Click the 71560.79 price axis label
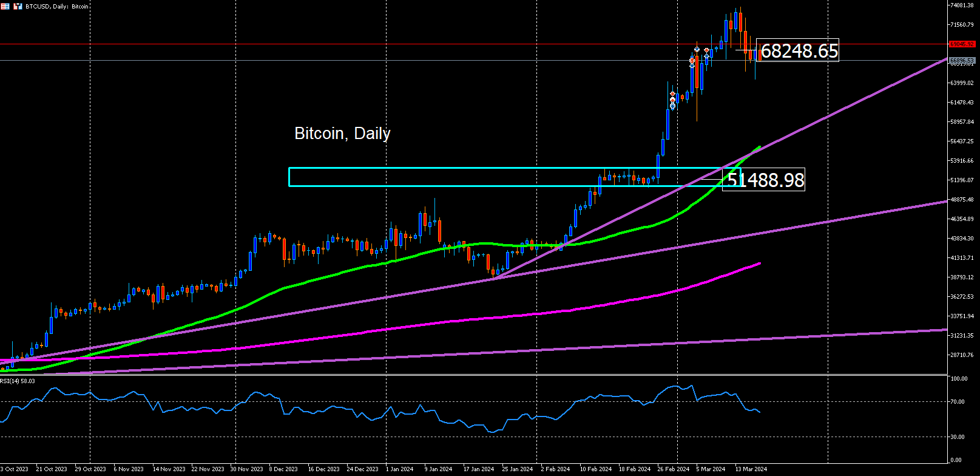The height and width of the screenshot is (476, 980). click(962, 24)
